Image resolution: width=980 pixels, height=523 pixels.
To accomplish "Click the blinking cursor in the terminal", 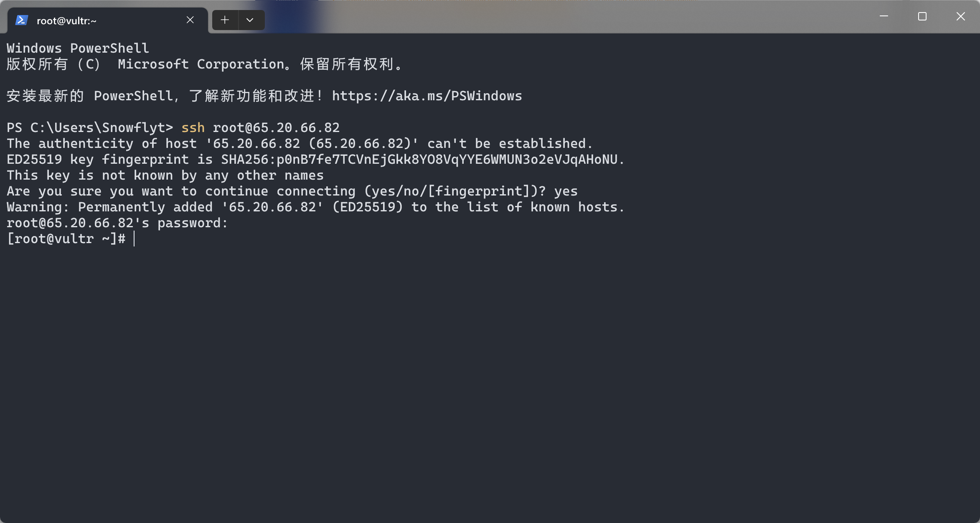I will coord(134,238).
